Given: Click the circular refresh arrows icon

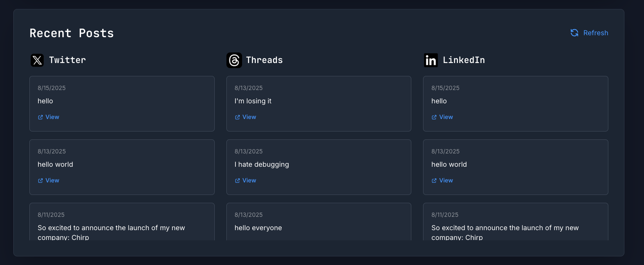Looking at the screenshot, I should tap(574, 33).
